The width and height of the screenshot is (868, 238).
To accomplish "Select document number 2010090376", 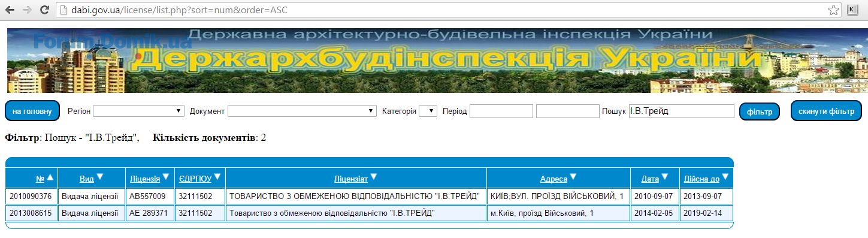I will pyautogui.click(x=31, y=197).
